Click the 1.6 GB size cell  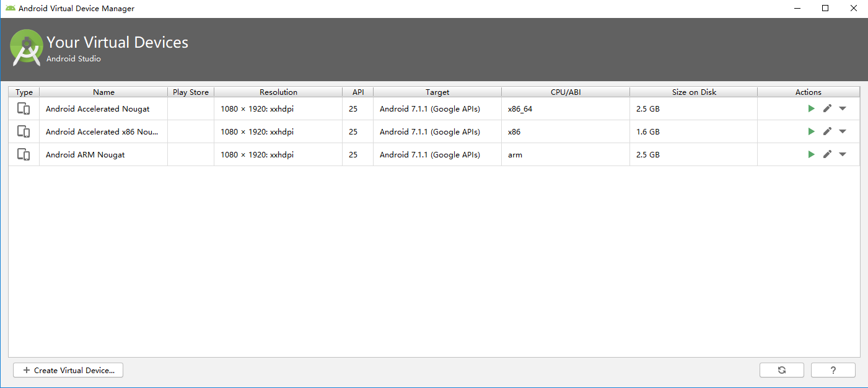coord(694,131)
